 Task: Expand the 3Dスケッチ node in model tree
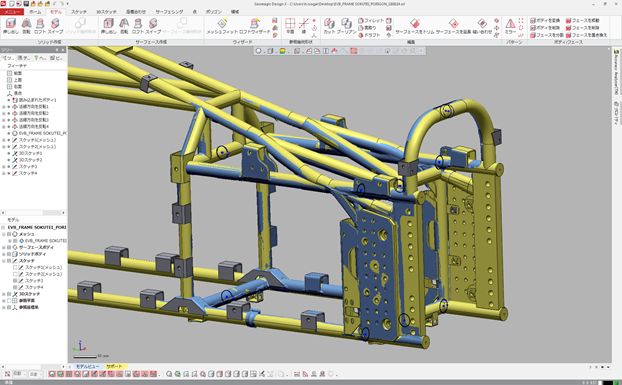point(4,294)
